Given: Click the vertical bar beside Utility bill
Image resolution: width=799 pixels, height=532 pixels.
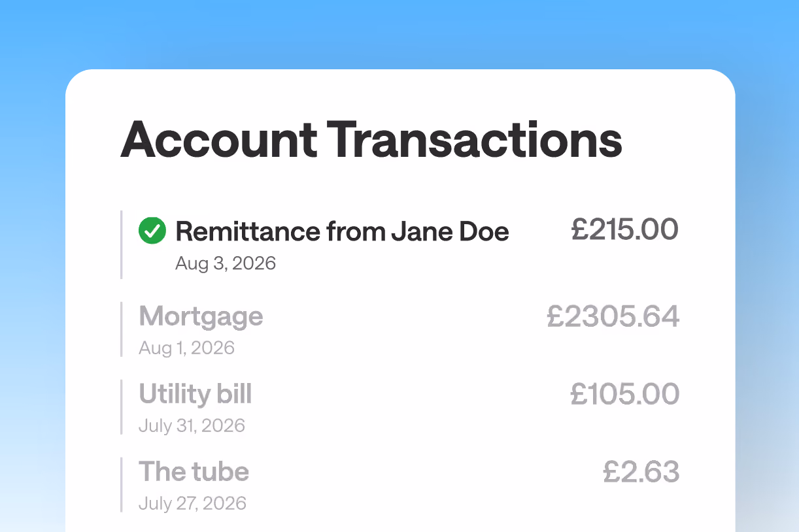Looking at the screenshot, I should [x=121, y=407].
